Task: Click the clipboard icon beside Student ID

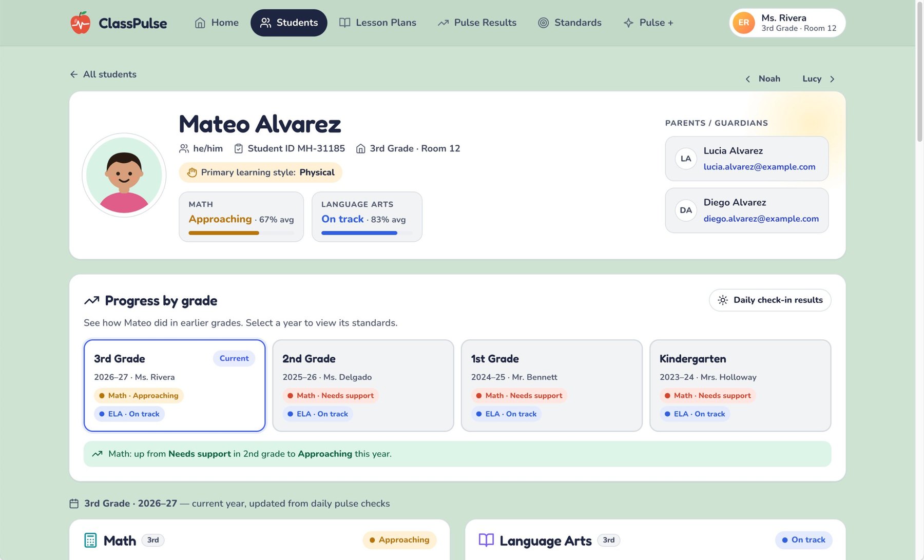Action: point(239,148)
